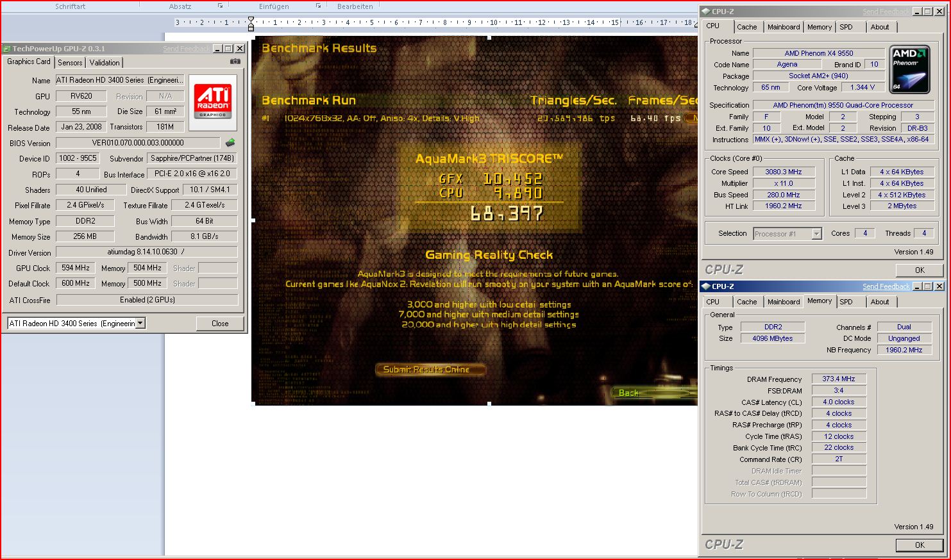Minimize the GPU-Z window
Screen dimensions: 951x560
coord(218,49)
